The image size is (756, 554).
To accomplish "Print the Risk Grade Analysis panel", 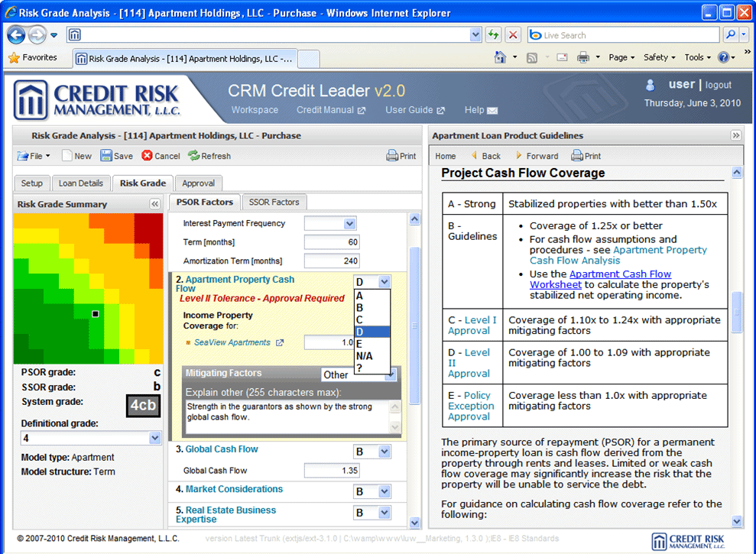I will click(401, 156).
